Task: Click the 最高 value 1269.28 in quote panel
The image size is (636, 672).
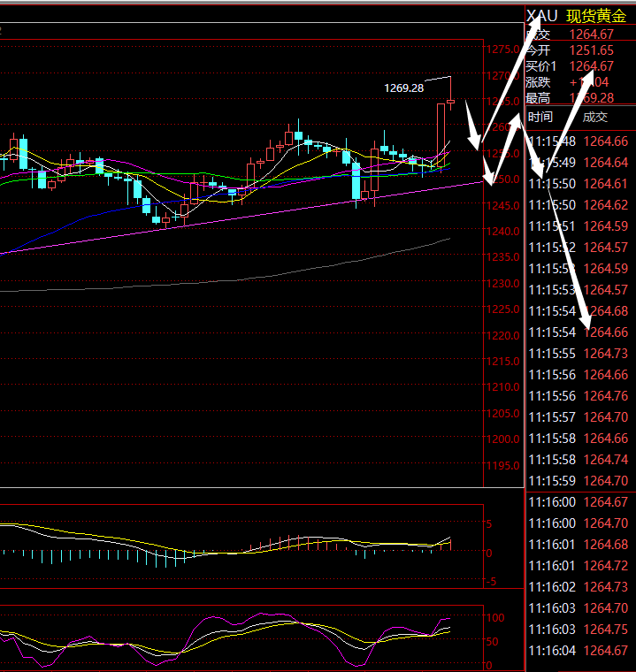Action: tap(591, 98)
